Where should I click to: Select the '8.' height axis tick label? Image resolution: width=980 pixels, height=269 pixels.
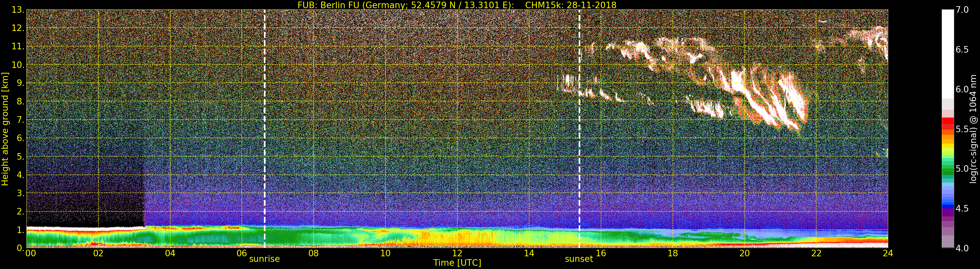[x=21, y=101]
